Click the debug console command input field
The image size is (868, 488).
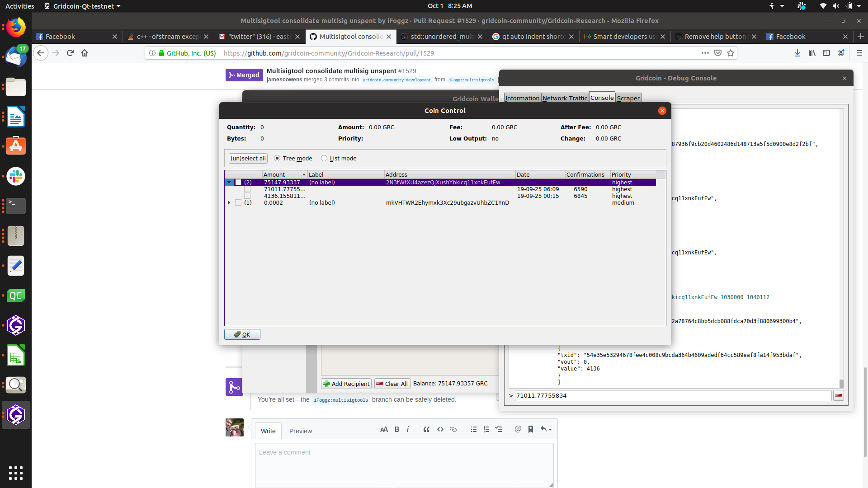673,395
